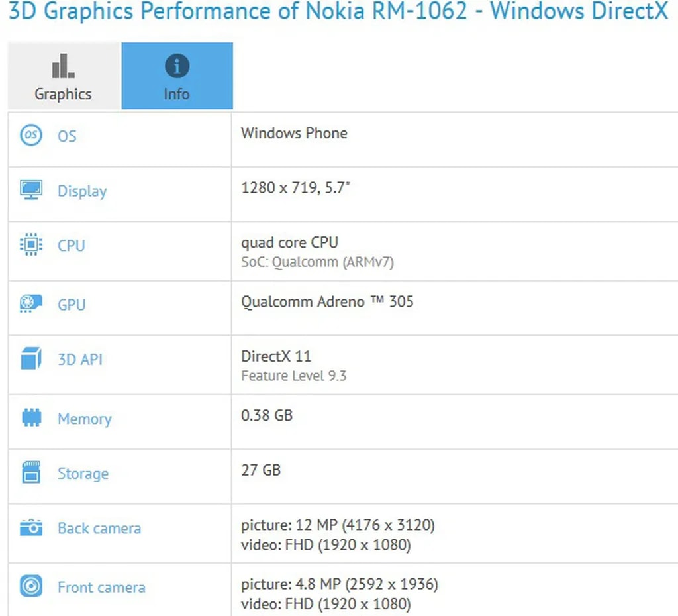Click the Back camera label
The height and width of the screenshot is (616, 678).
99,529
